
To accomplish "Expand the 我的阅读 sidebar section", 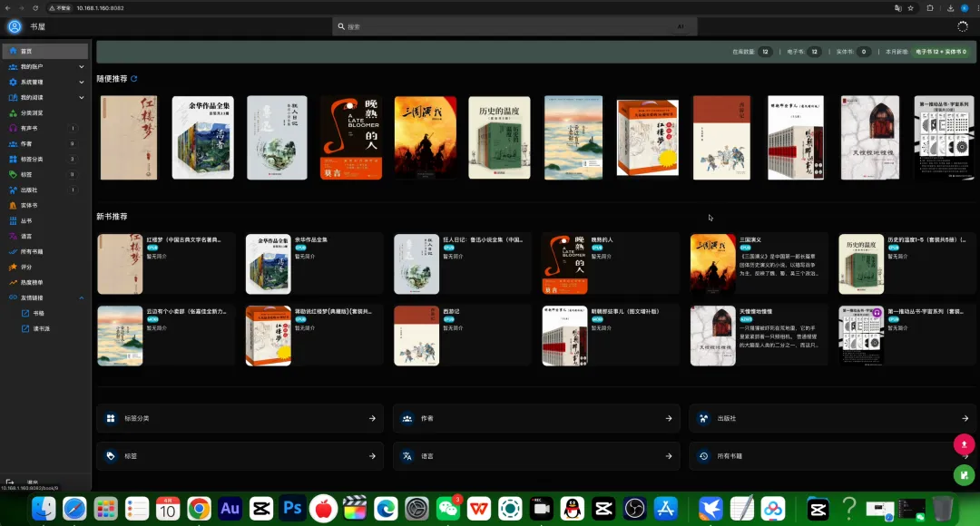I will tap(45, 97).
